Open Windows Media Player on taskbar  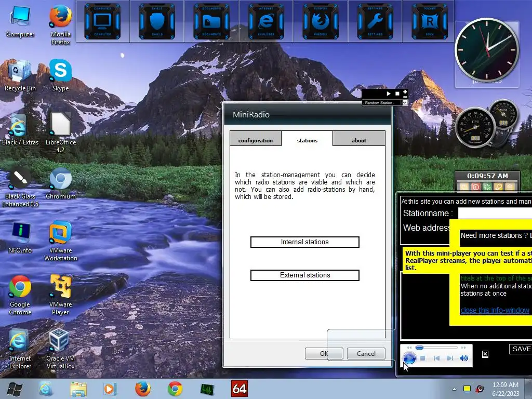tap(110, 389)
